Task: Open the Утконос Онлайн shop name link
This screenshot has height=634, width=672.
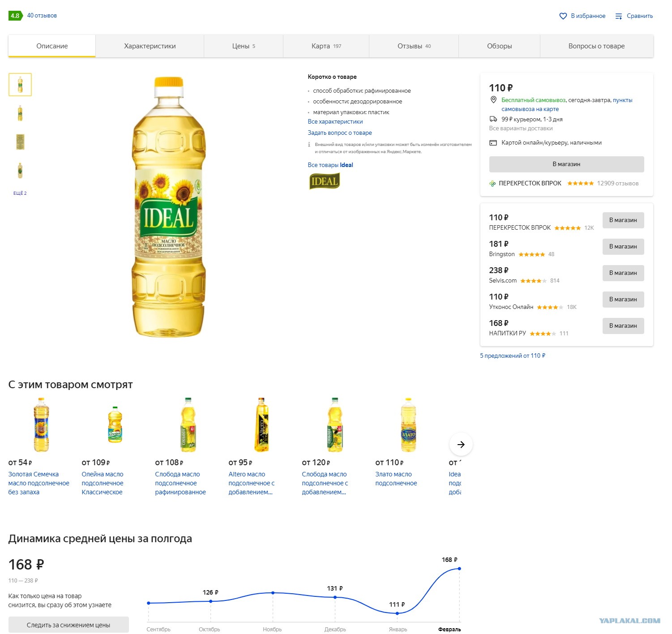Action: tap(511, 307)
